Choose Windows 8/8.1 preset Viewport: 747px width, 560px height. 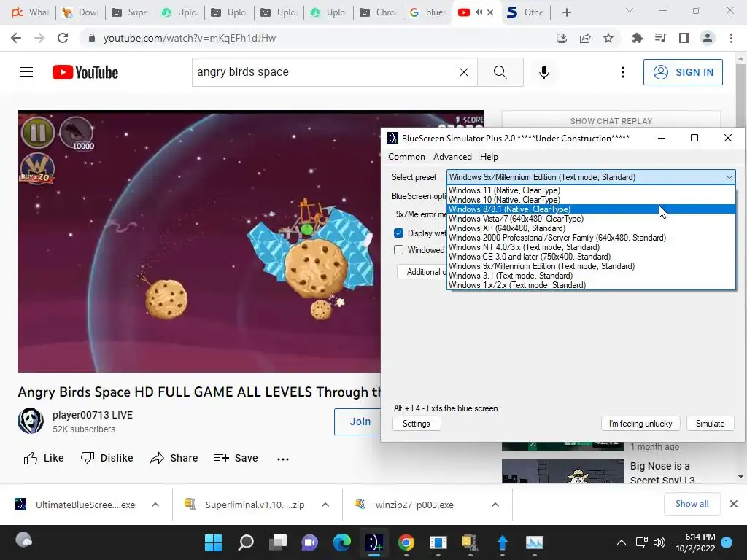click(591, 209)
